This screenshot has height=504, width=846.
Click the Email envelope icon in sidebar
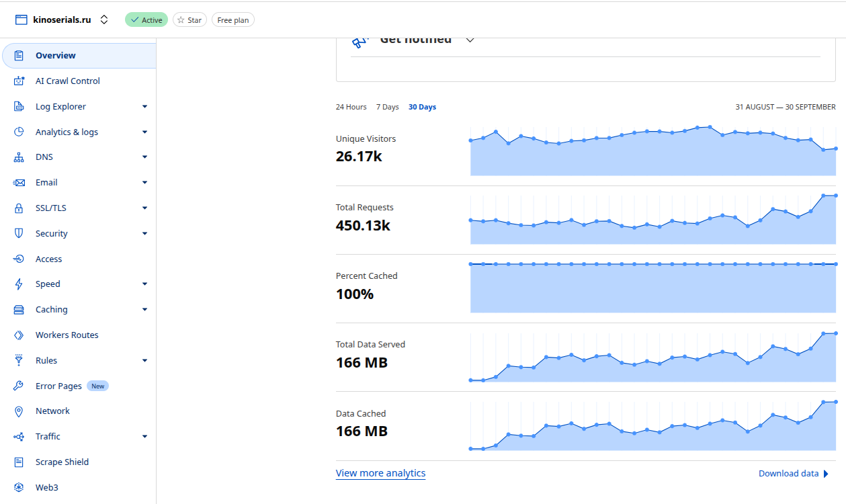(19, 183)
